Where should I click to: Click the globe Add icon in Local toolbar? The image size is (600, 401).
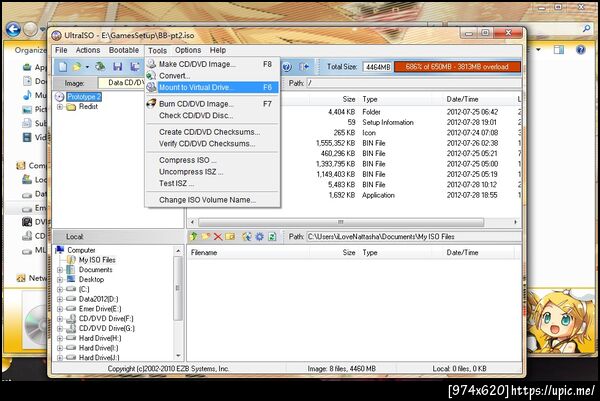247,236
